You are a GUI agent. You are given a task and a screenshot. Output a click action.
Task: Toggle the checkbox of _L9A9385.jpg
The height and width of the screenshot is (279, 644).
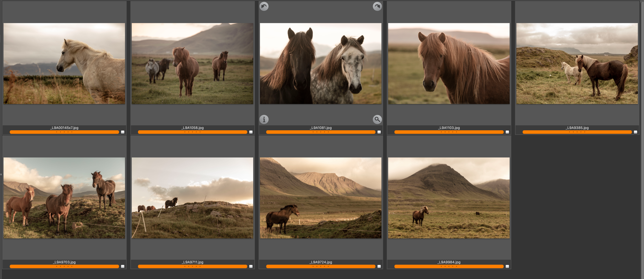635,132
